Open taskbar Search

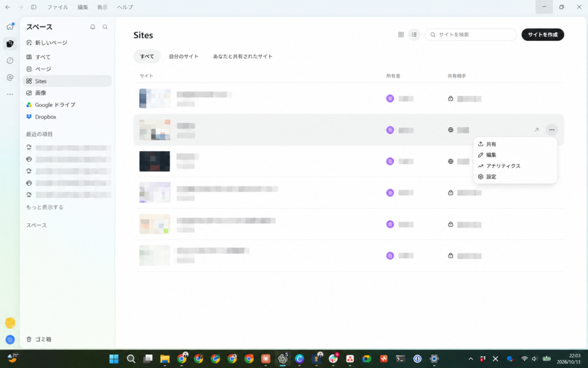click(131, 359)
